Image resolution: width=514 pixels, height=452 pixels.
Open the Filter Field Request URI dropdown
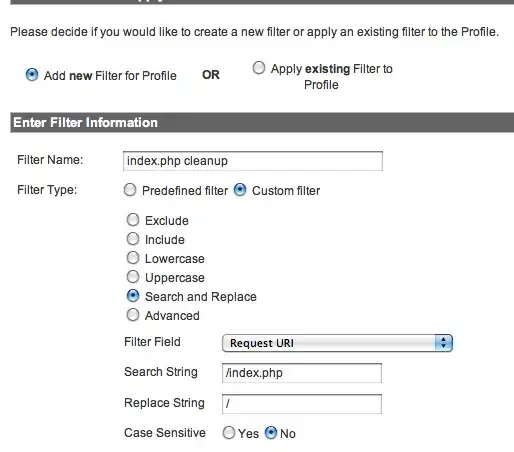pos(337,343)
